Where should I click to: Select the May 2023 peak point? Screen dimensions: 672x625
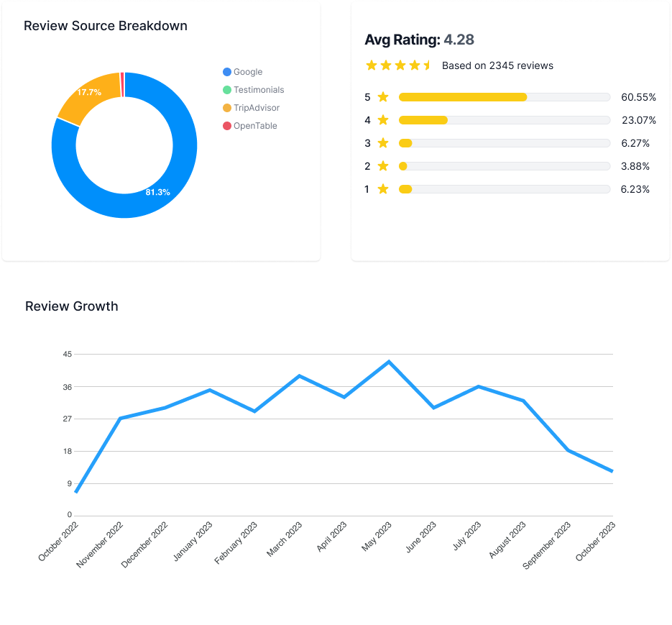coord(389,362)
